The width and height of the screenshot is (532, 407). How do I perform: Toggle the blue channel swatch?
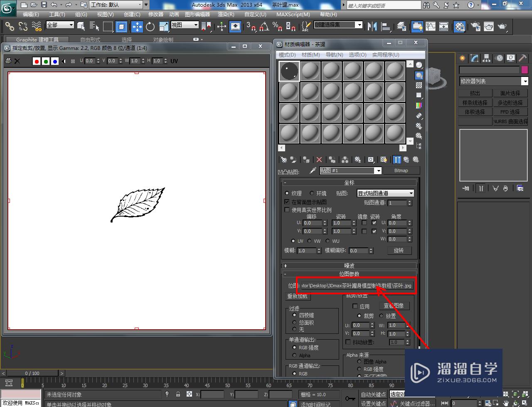[55, 61]
